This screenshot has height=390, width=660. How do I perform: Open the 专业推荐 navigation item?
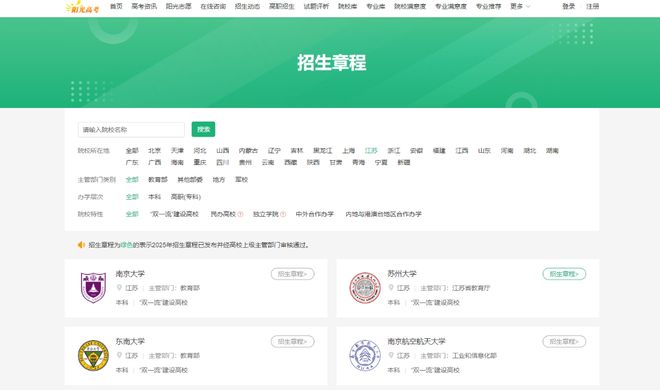pos(488,6)
